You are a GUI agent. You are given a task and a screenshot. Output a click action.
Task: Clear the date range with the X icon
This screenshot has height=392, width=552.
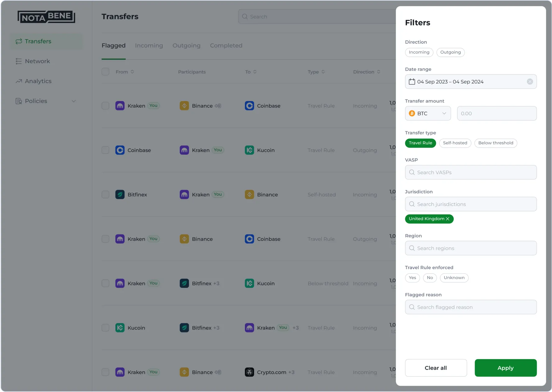[x=530, y=82]
